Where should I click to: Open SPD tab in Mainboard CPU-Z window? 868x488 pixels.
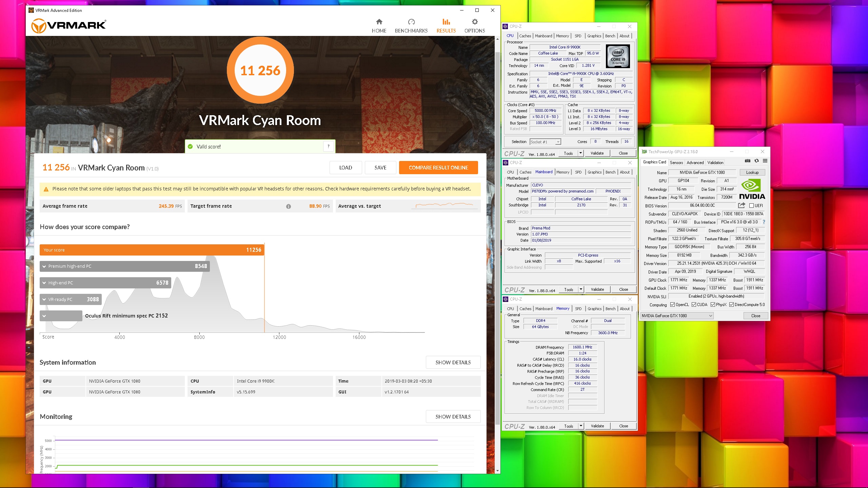(x=578, y=172)
